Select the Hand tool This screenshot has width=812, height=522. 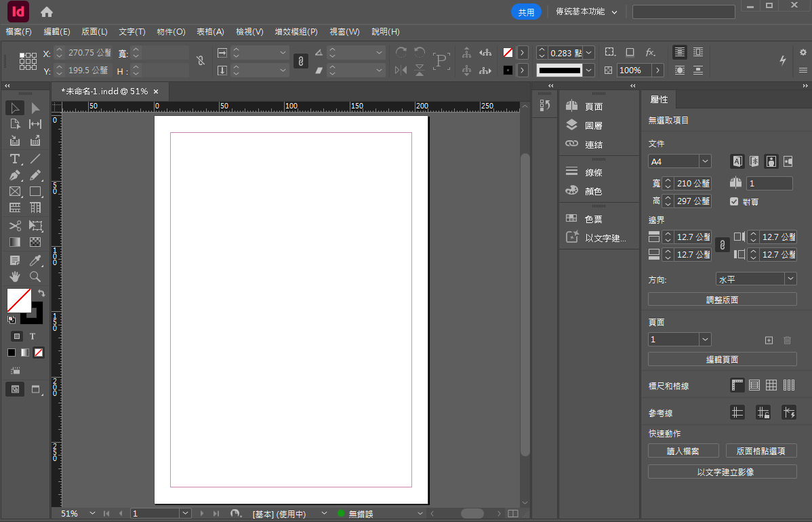pos(14,277)
